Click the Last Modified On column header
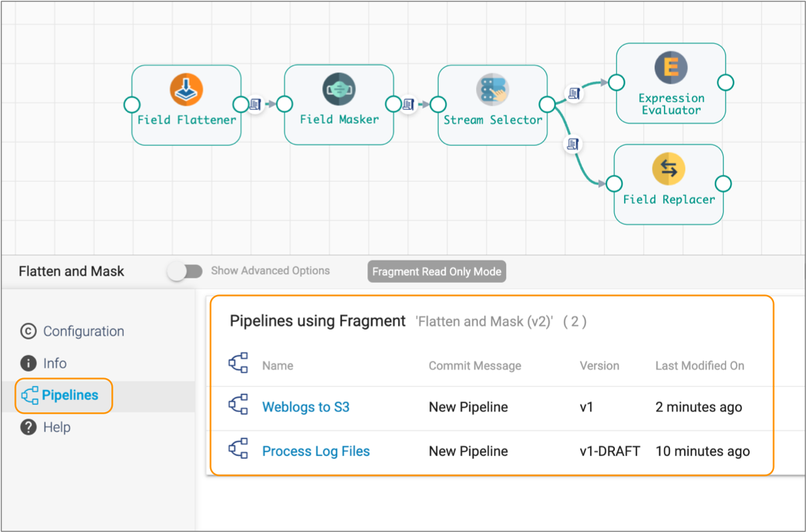Image resolution: width=806 pixels, height=532 pixels. pos(700,366)
